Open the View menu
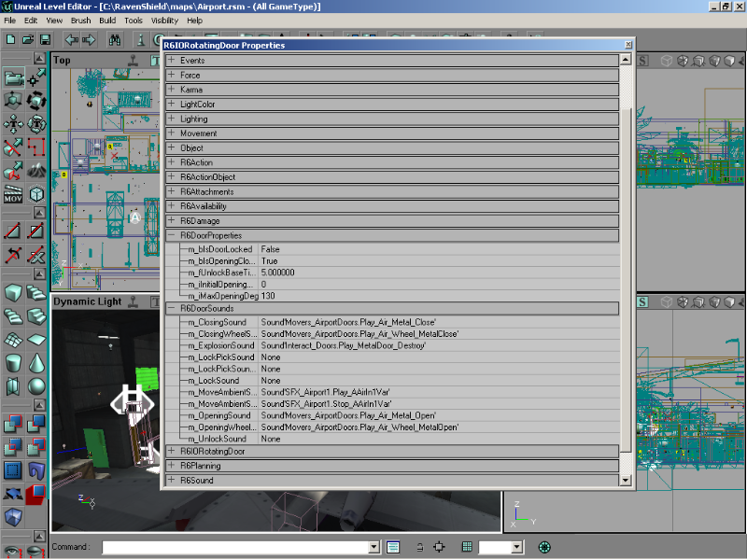The image size is (747, 560). click(54, 21)
